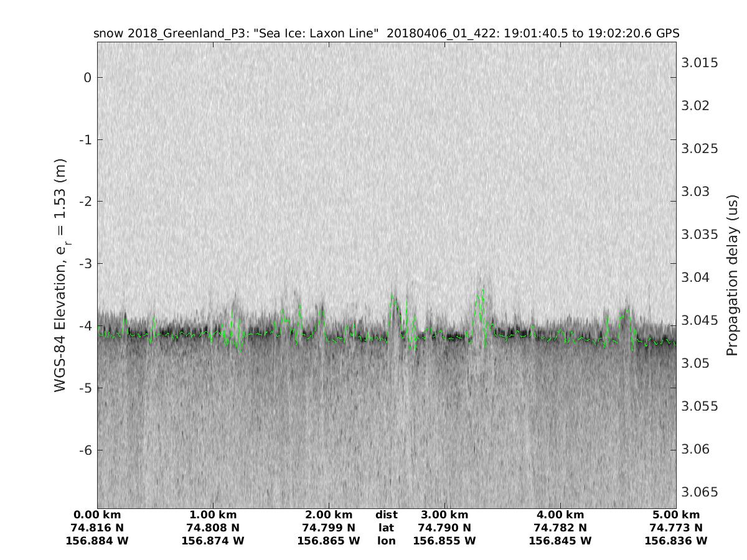
Task: Click the "WGS-84 Elevation" y-axis label
Action: pyautogui.click(x=60, y=274)
